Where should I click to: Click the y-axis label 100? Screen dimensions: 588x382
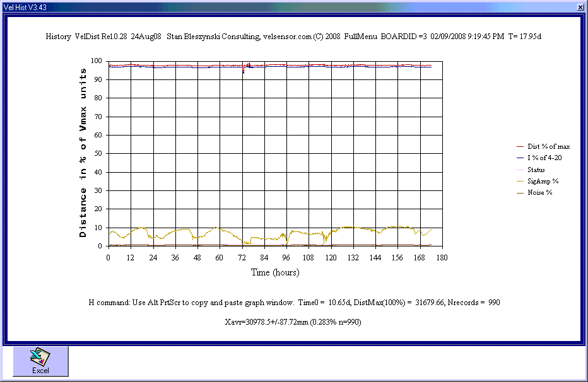[x=97, y=61]
